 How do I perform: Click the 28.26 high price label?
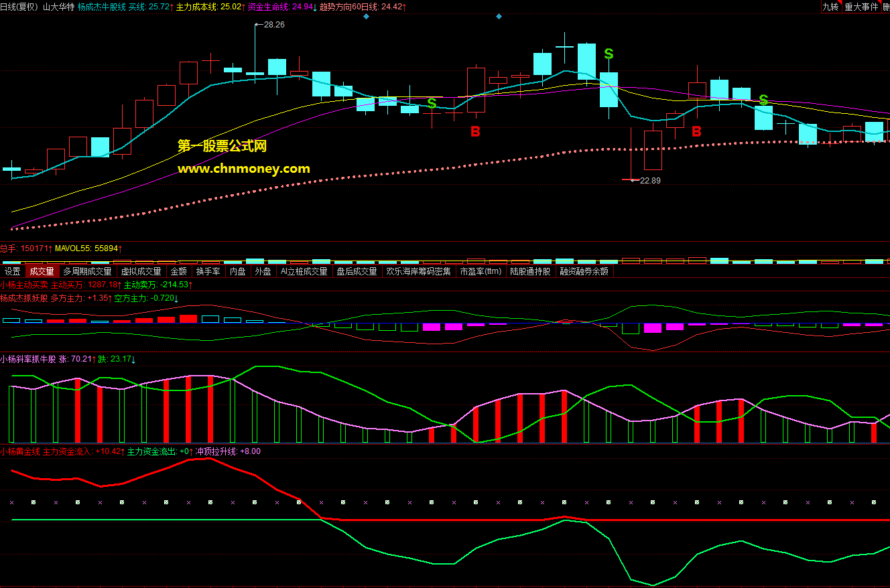[274, 24]
